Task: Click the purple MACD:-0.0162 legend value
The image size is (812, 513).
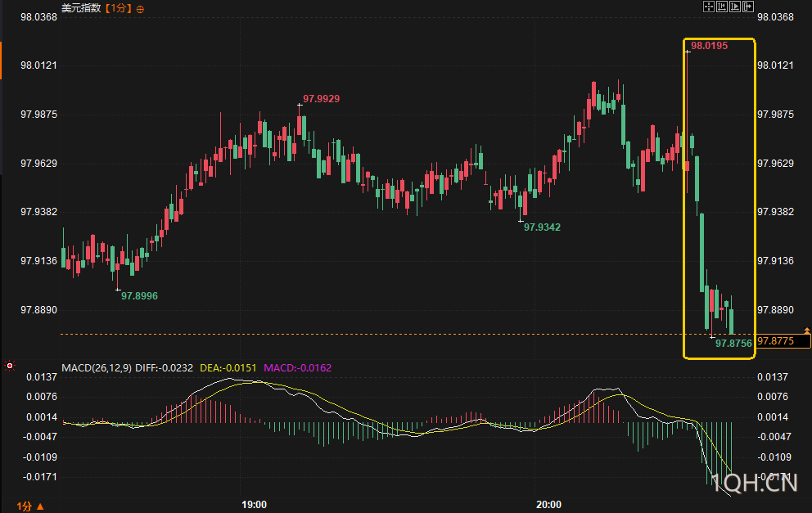Action: [x=298, y=368]
